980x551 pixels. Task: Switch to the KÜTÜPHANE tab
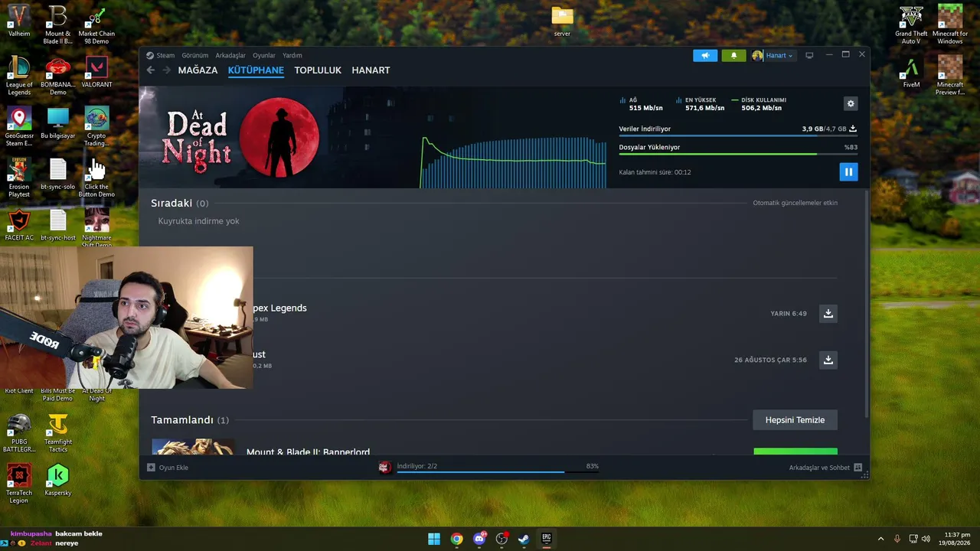coord(256,70)
